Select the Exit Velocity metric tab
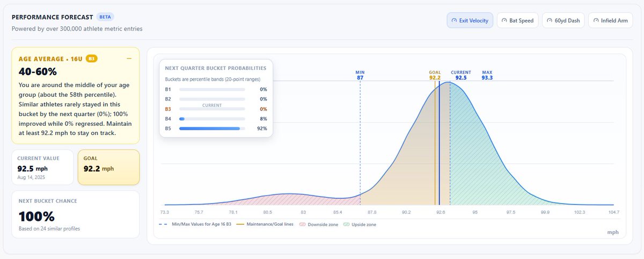Screen dimensions: 644x259 [x=470, y=20]
